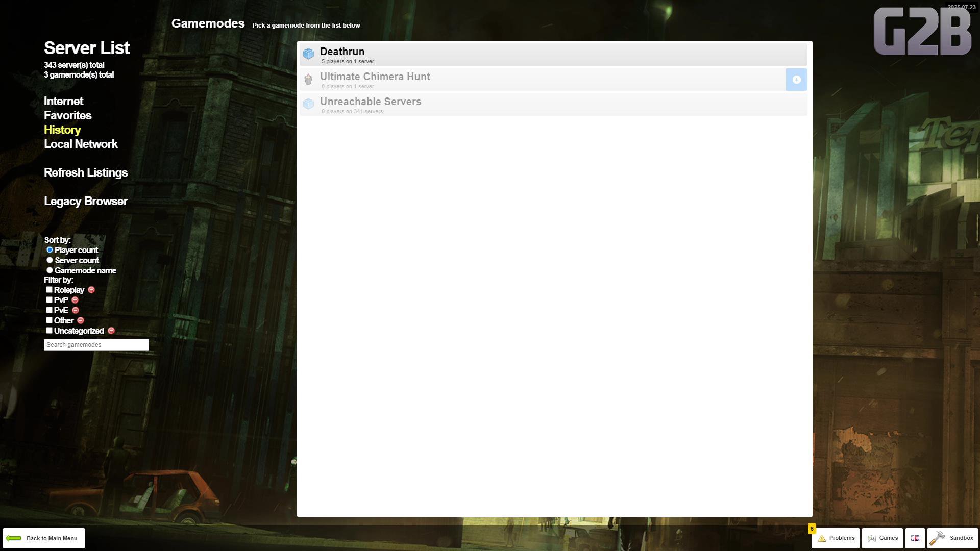Click the red exclude icon beside PvP
980x551 pixels.
[75, 300]
